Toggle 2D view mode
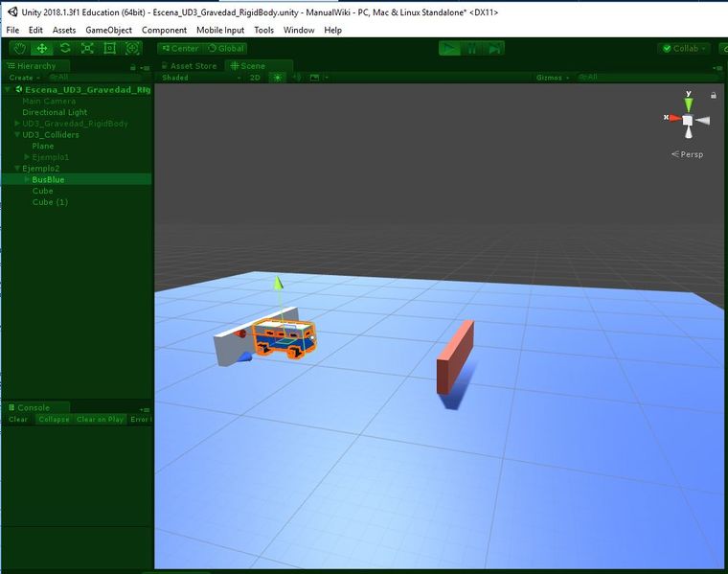 coord(255,78)
